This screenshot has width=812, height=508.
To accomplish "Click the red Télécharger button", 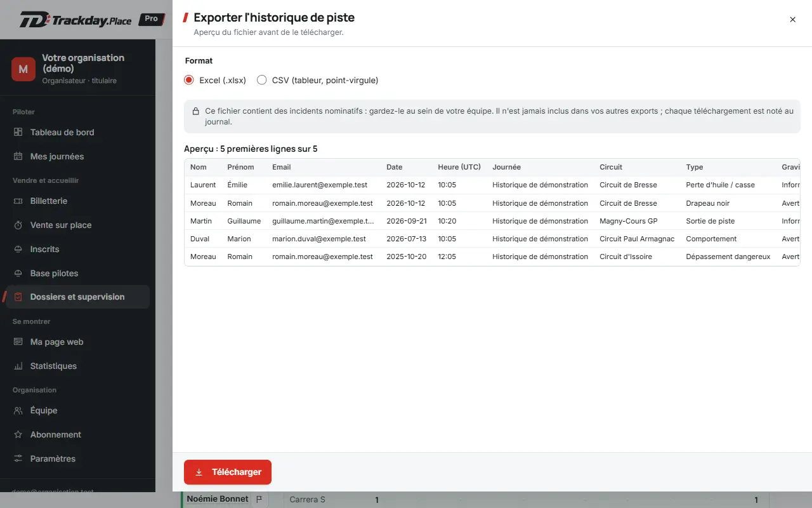I will [x=228, y=472].
